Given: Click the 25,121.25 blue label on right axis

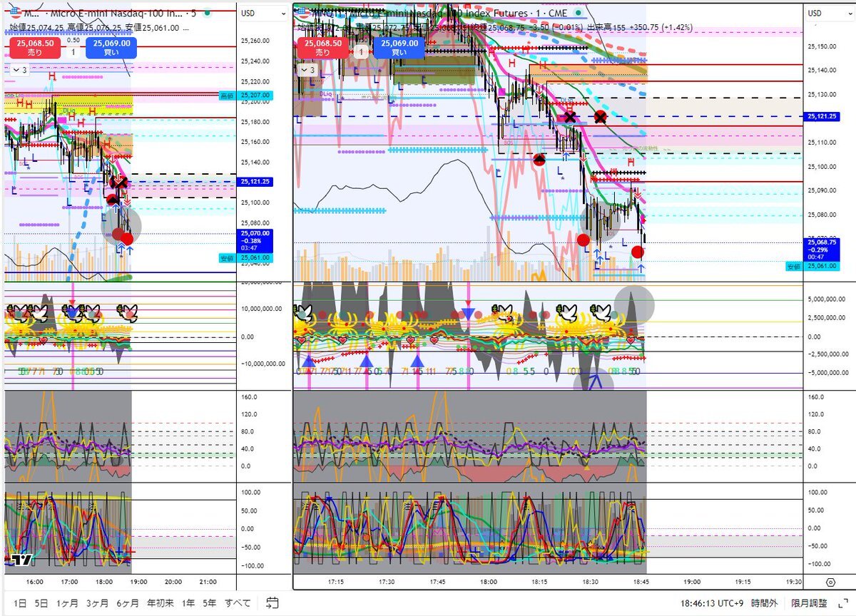Looking at the screenshot, I should click(x=820, y=115).
